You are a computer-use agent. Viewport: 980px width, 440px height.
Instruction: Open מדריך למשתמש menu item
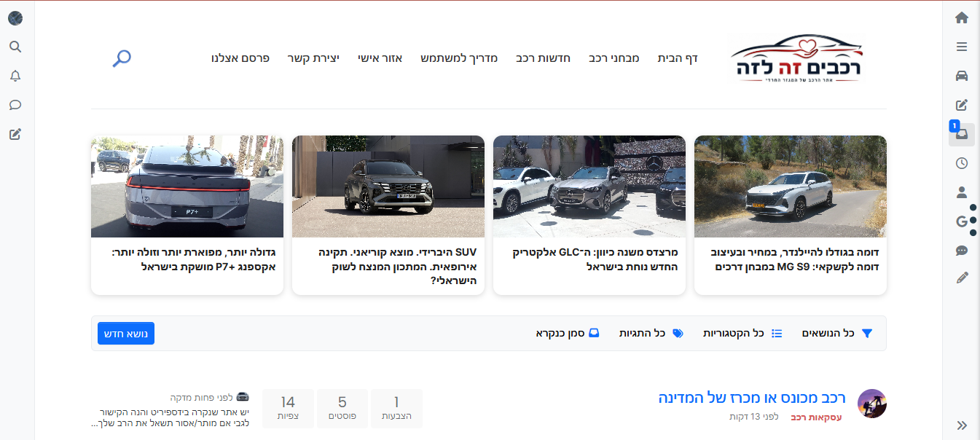459,58
